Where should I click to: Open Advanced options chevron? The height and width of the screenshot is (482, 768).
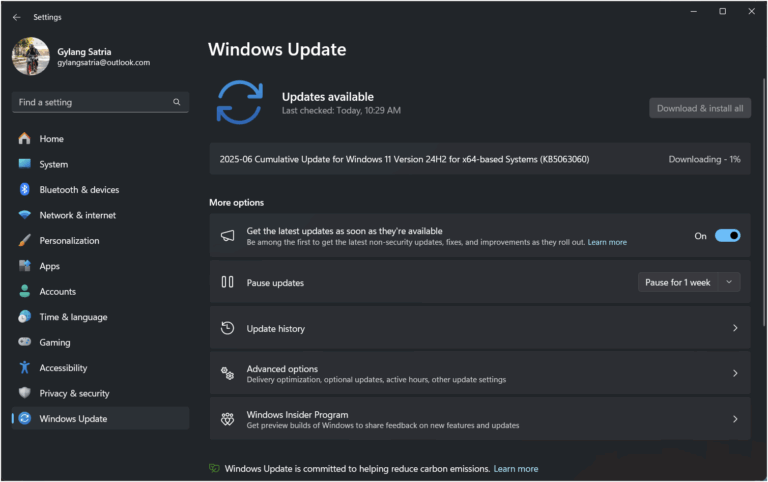pos(735,373)
